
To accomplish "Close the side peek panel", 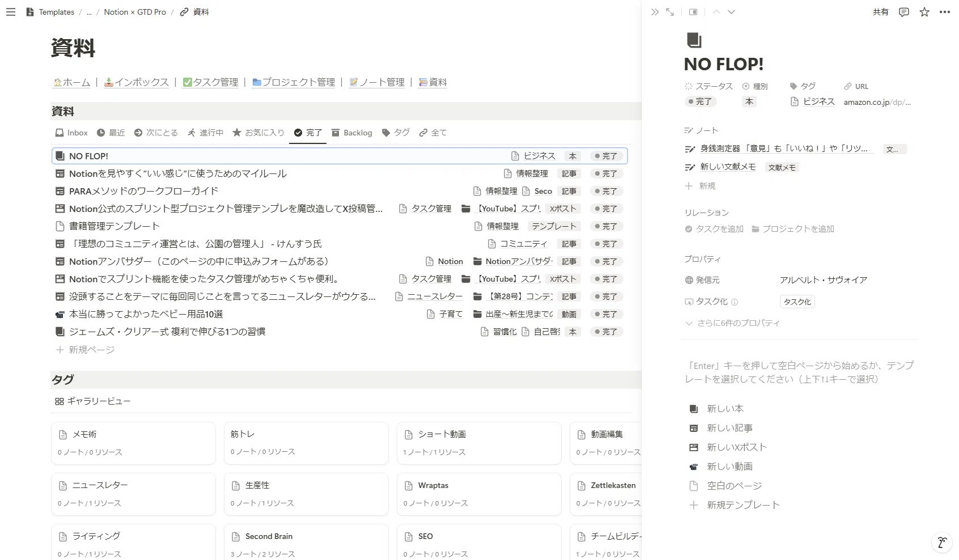I will tap(655, 12).
